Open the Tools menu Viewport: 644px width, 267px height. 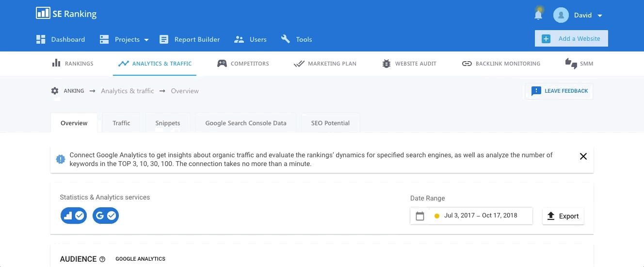pos(296,39)
